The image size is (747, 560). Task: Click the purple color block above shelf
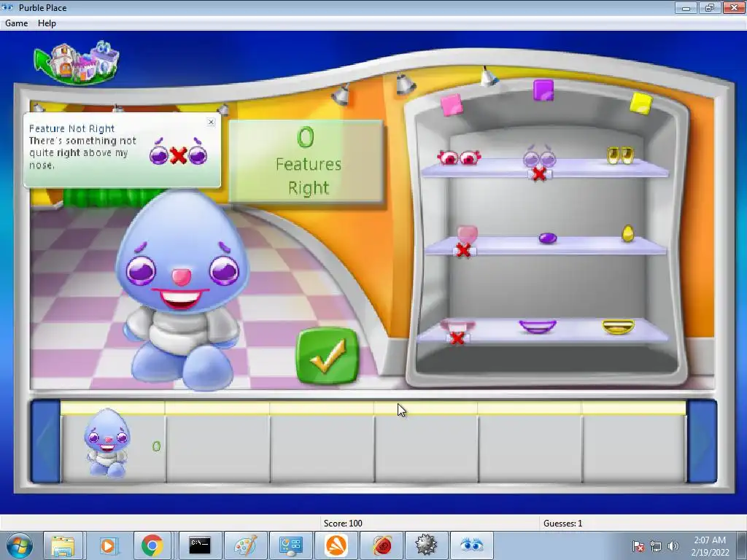(543, 90)
